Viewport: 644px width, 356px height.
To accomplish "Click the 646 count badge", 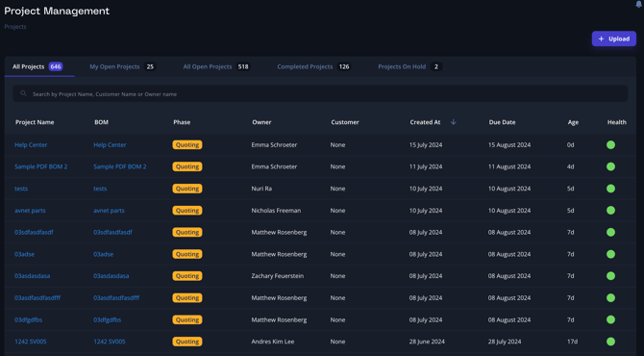I will 56,66.
